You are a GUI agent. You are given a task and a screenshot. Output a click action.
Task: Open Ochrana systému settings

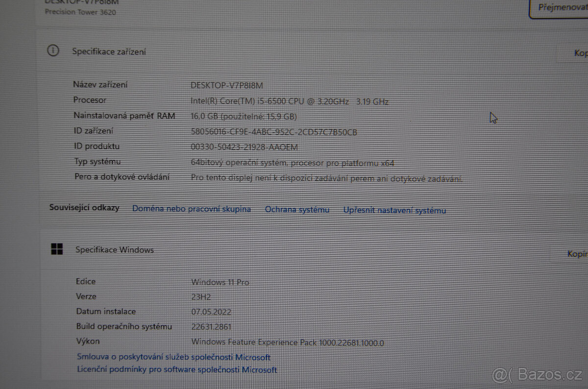[x=297, y=209]
